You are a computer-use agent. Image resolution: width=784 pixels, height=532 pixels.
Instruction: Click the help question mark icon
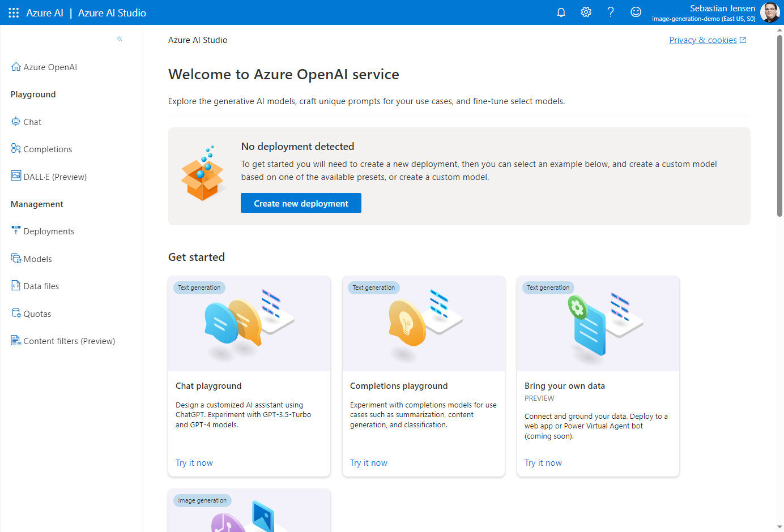click(x=611, y=12)
